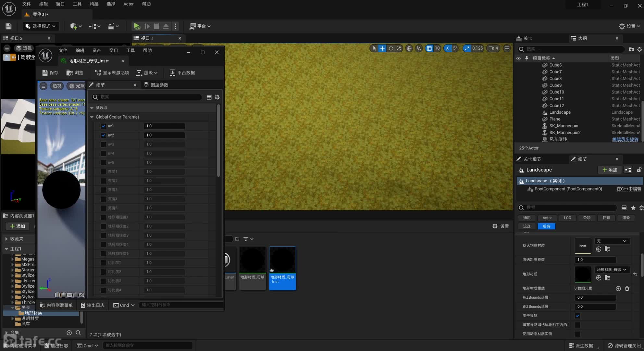The width and height of the screenshot is (644, 351).
Task: Open camera speed setting showing 4
Action: 493,48
